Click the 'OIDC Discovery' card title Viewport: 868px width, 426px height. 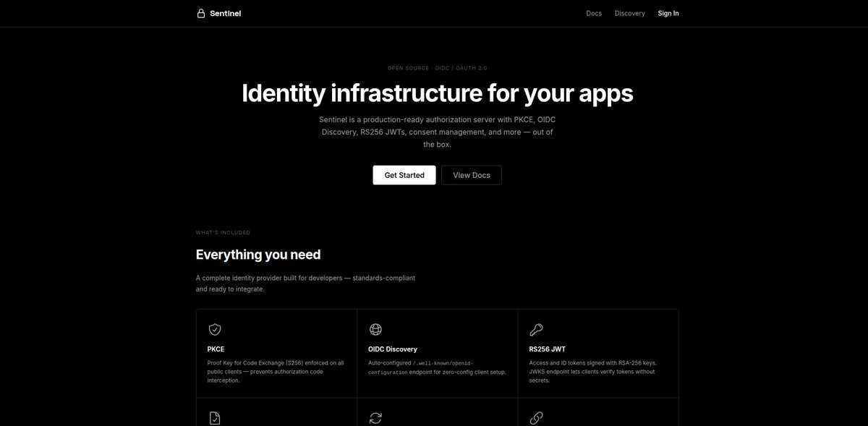pyautogui.click(x=393, y=349)
